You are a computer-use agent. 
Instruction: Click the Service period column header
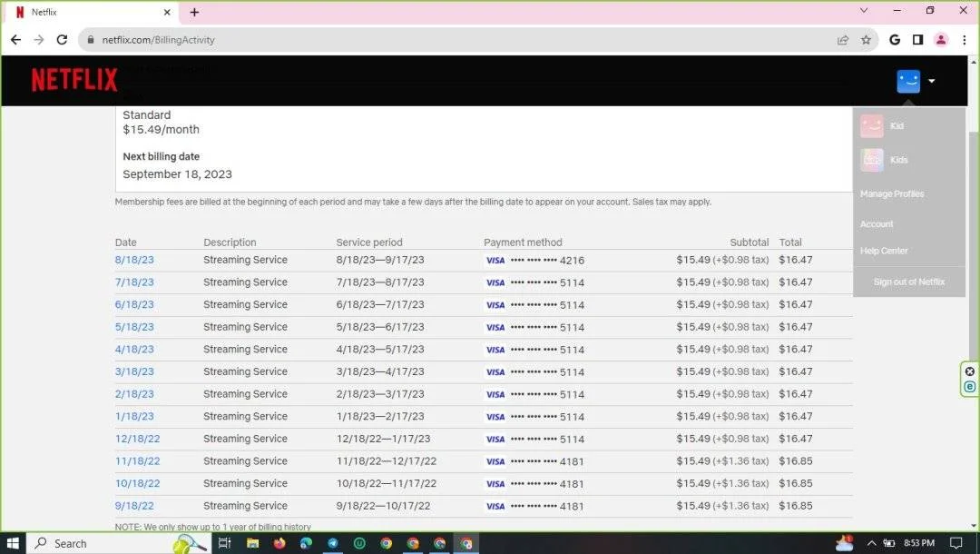pos(369,242)
